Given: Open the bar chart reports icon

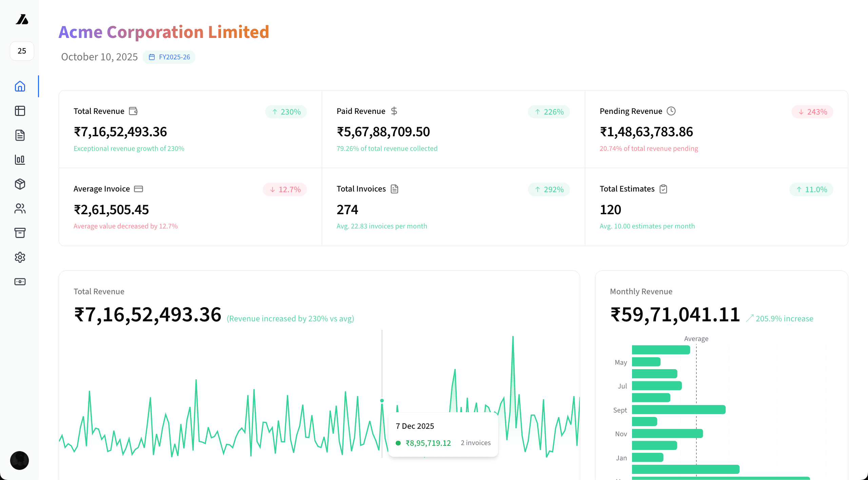Looking at the screenshot, I should [20, 160].
